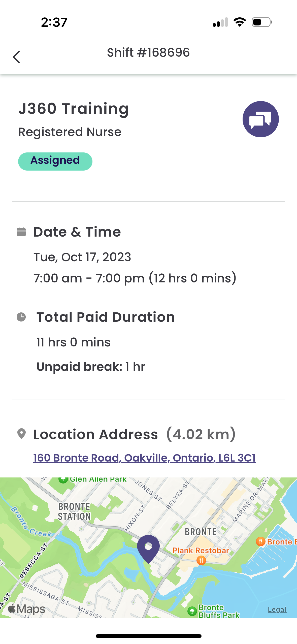
Task: Tap the Bronte Station label on map
Action: coord(74,511)
